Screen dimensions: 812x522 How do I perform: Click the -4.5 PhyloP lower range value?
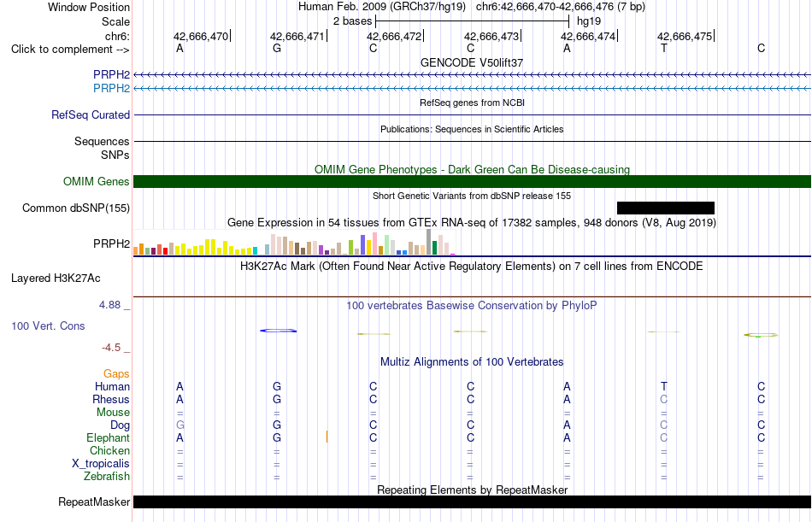111,348
